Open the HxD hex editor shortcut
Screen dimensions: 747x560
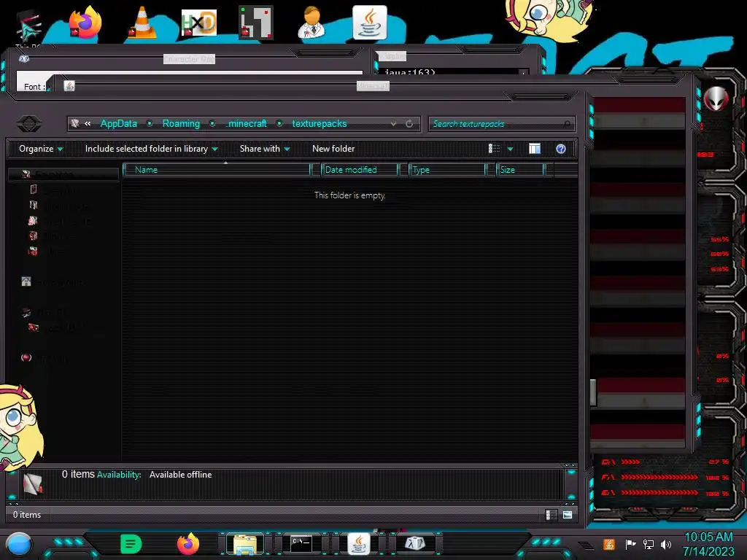point(199,23)
